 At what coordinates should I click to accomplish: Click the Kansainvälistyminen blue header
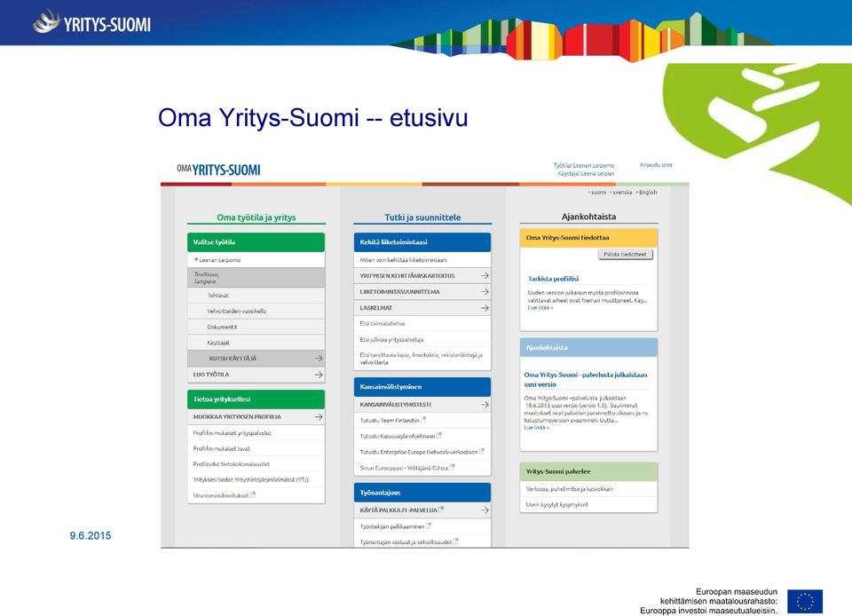[x=422, y=387]
